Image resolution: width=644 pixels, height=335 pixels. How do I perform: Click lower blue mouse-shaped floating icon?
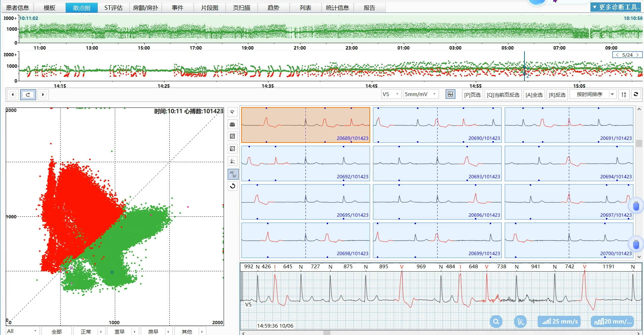[x=636, y=244]
